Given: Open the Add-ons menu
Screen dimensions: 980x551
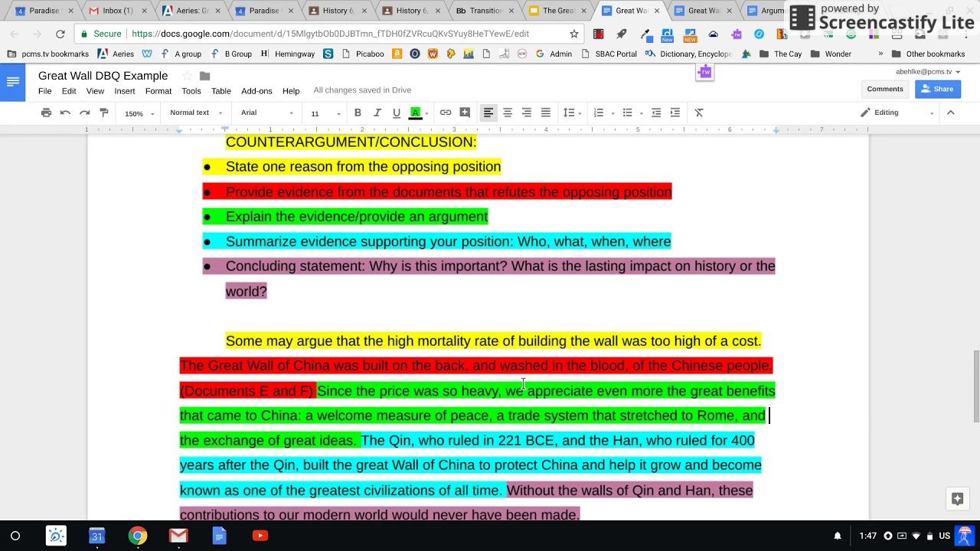Looking at the screenshot, I should pos(256,90).
